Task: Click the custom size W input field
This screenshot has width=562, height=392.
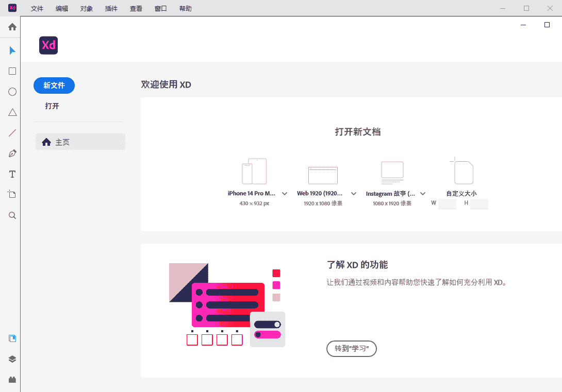Action: (x=447, y=204)
